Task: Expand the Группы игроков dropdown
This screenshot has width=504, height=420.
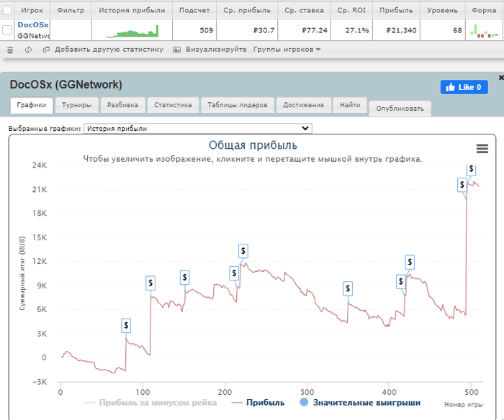Action: [287, 50]
